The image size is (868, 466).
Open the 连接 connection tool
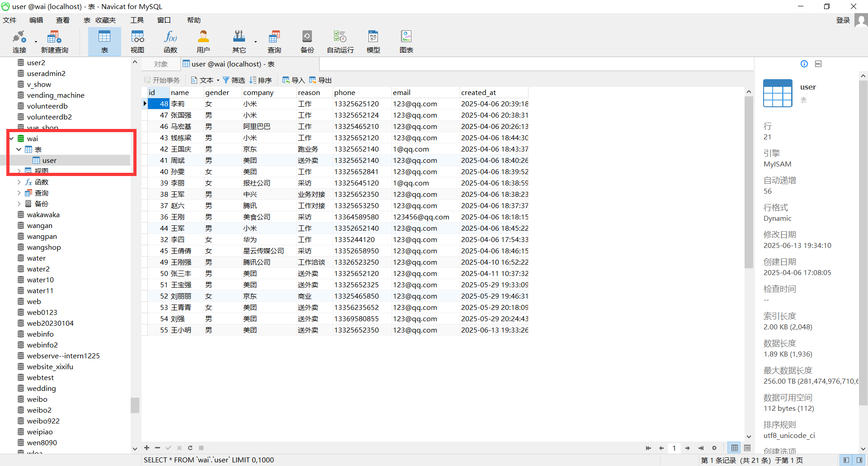coord(19,42)
